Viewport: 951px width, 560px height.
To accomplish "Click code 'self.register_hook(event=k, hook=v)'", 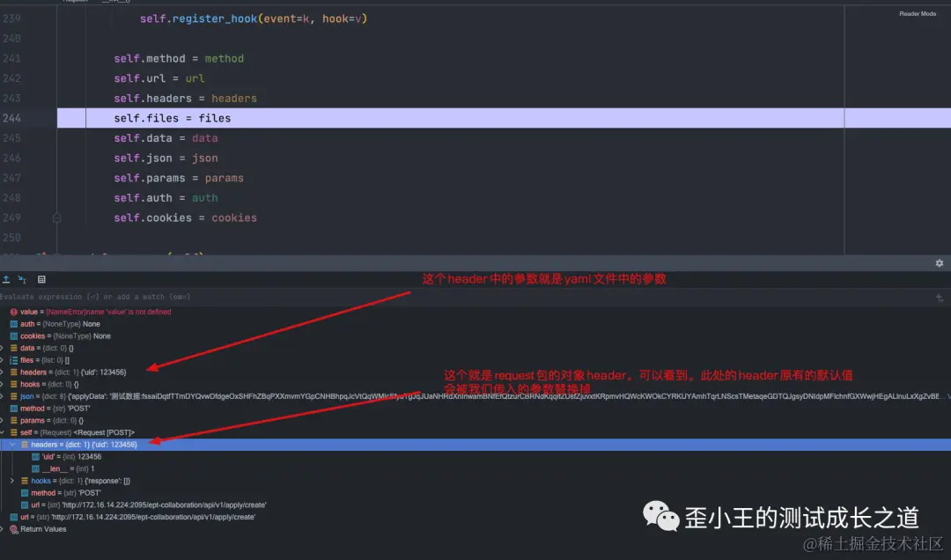I will tap(254, 18).
